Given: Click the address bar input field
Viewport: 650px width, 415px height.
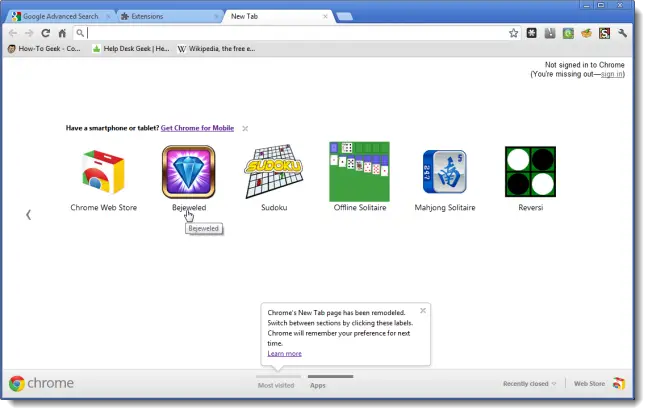Looking at the screenshot, I should [x=296, y=33].
